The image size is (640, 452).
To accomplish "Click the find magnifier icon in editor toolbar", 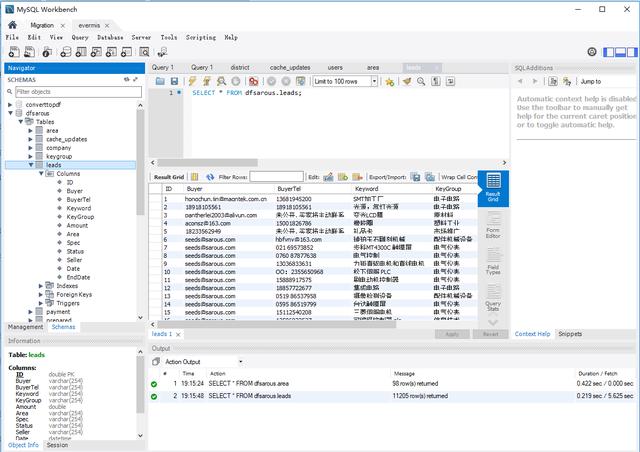I will [x=421, y=81].
